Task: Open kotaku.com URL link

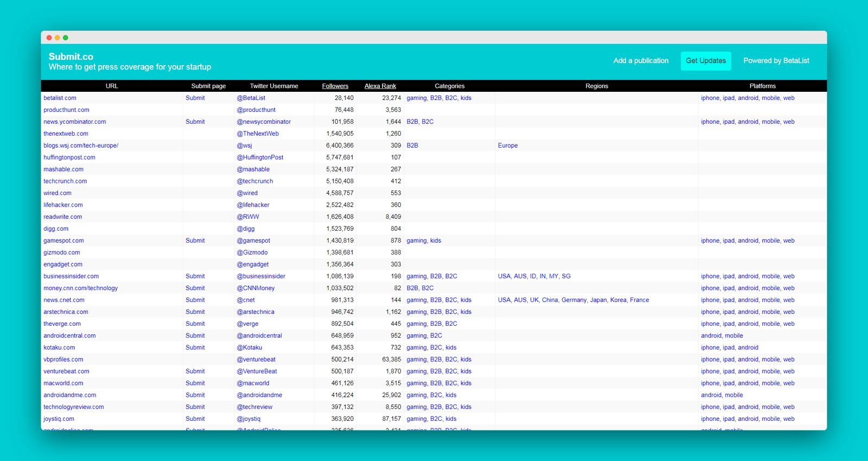Action: point(59,348)
